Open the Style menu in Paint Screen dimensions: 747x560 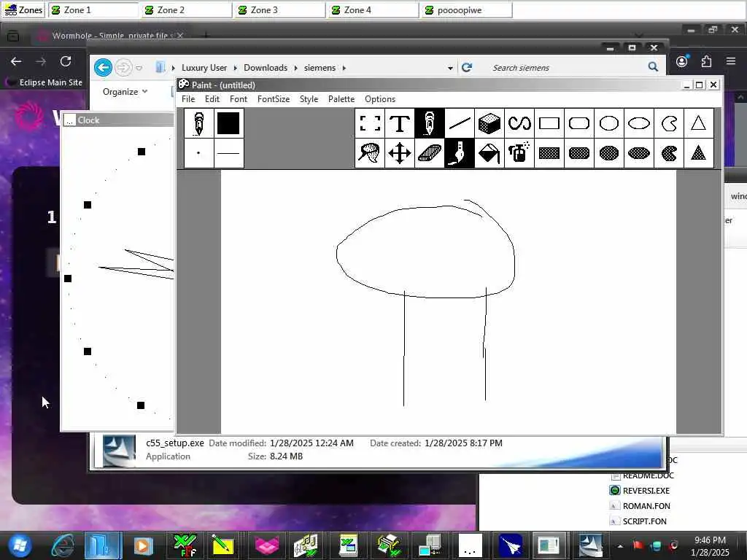click(309, 99)
